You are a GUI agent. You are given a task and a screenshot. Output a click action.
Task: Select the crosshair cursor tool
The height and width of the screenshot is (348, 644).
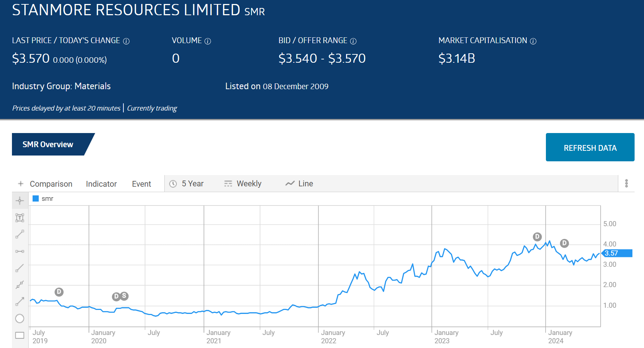(20, 201)
